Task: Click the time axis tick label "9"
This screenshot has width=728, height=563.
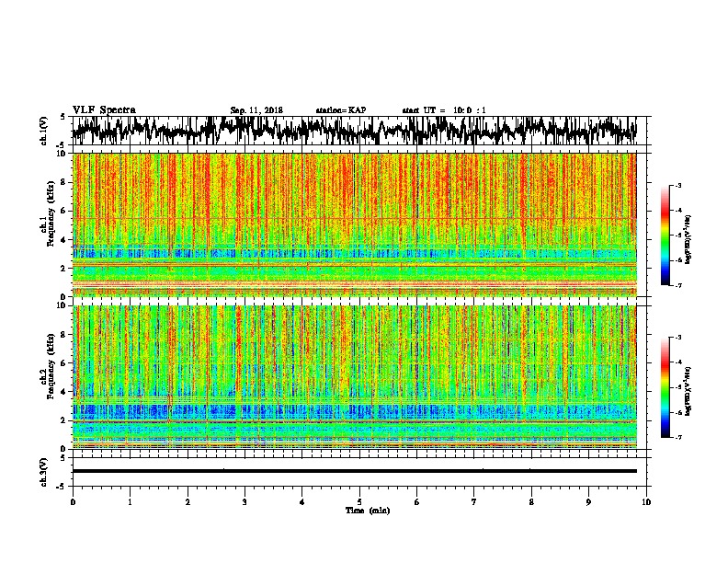Action: click(588, 502)
